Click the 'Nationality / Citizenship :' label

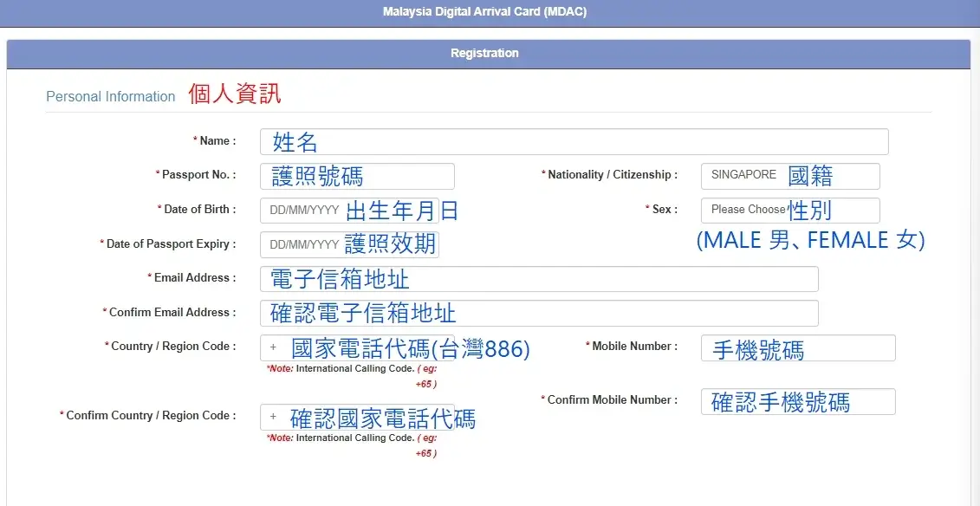612,175
